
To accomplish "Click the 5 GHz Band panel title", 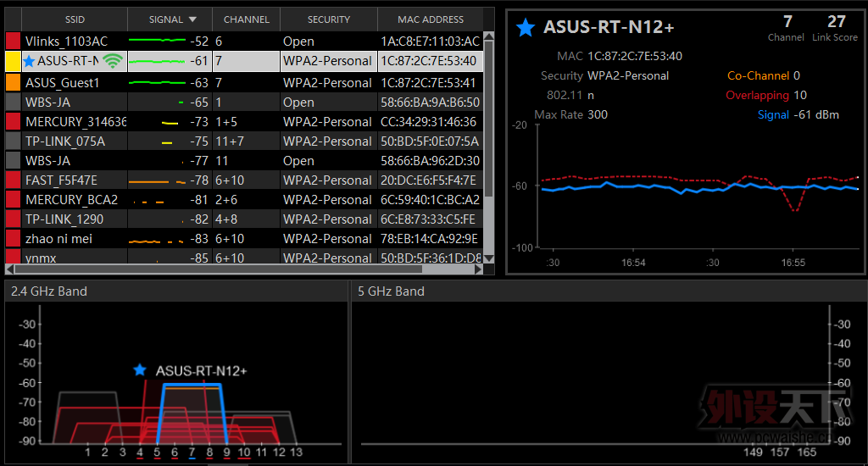I will pos(391,291).
